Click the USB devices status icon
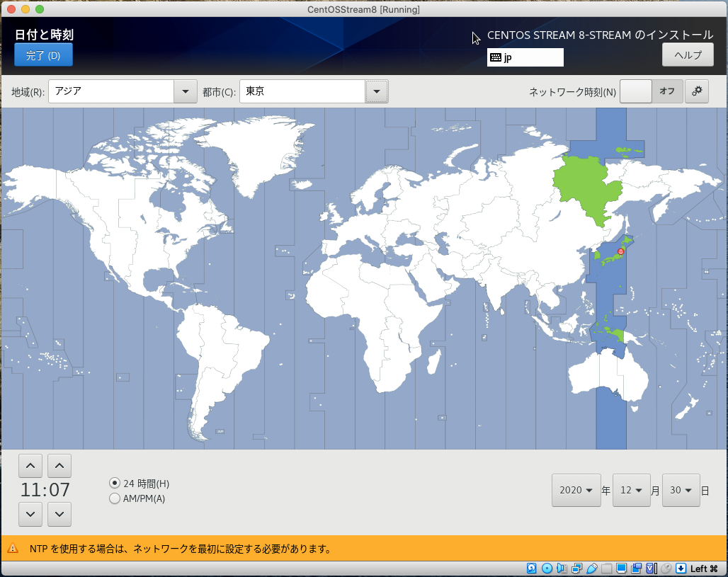This screenshot has width=728, height=577. [x=591, y=569]
